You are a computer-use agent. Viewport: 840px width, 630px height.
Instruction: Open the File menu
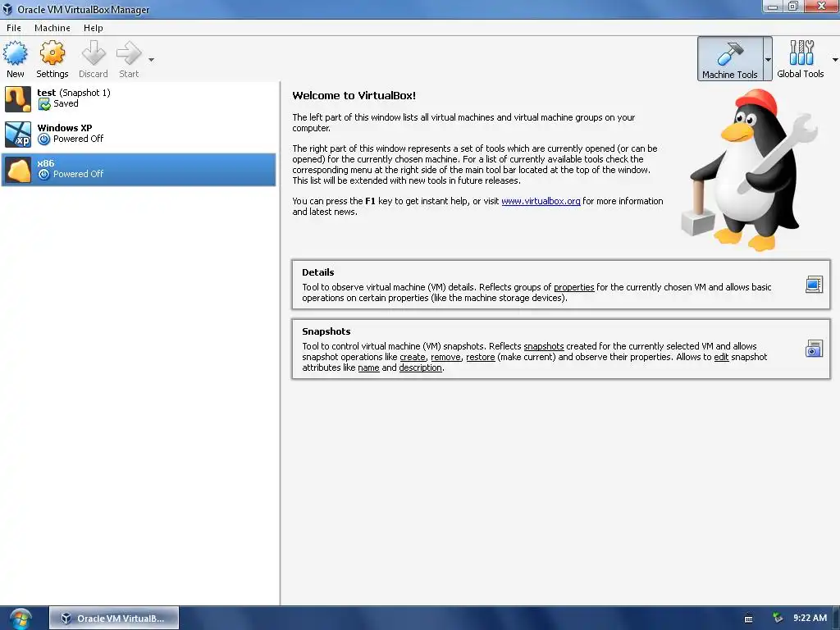point(14,28)
